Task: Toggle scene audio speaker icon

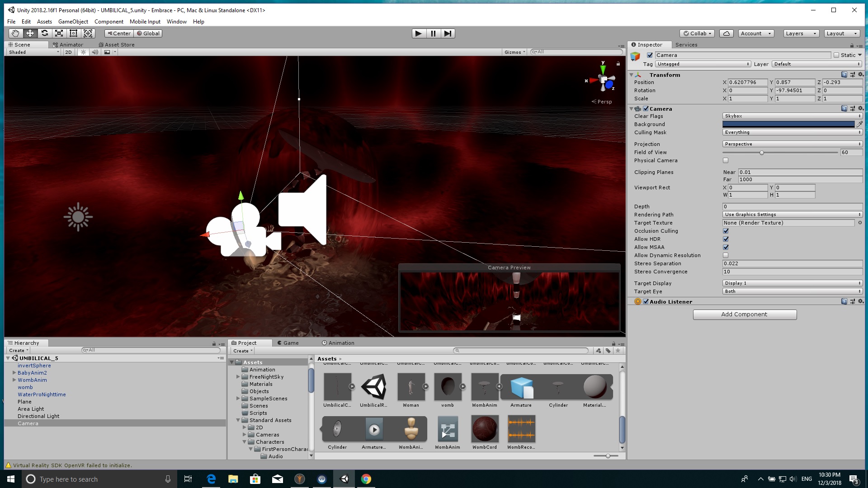Action: pos(95,52)
